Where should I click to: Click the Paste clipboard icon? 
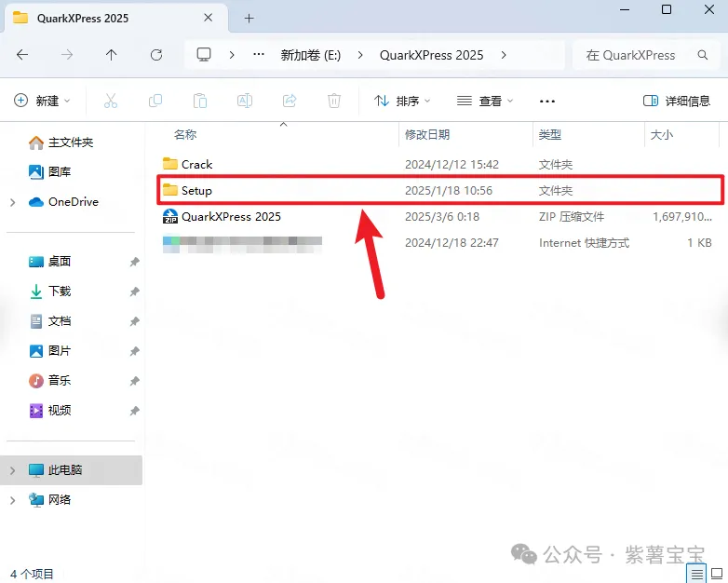pyautogui.click(x=200, y=101)
